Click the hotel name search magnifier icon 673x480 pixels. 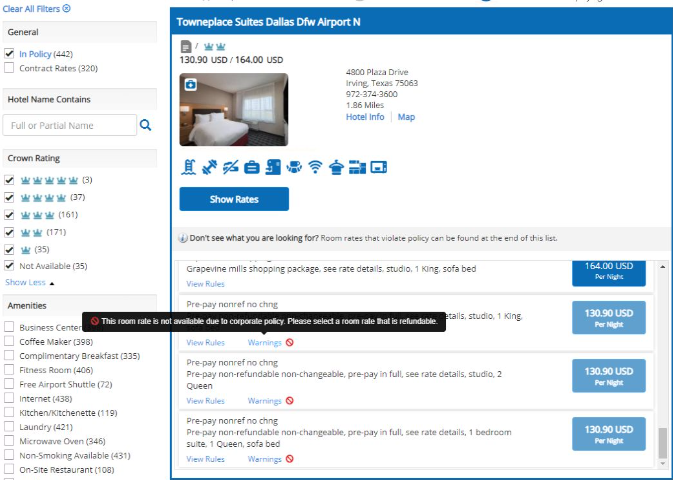[x=146, y=125]
